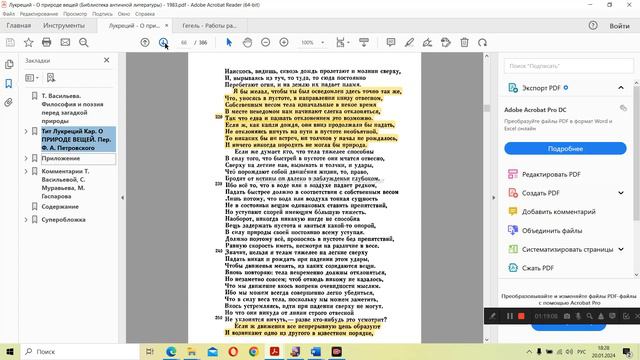Open the sign document pen icon
This screenshot has width=640, height=360.
pyautogui.click(x=427, y=42)
